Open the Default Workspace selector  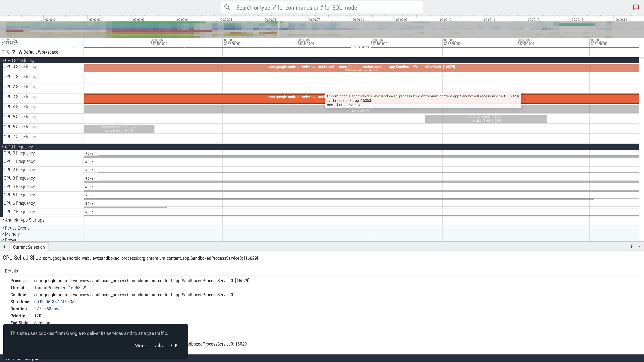[x=39, y=52]
